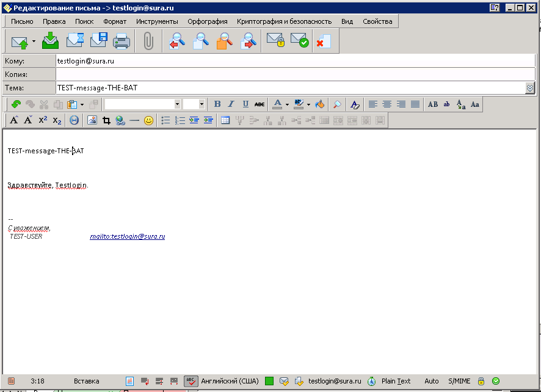Print the message with the printer icon
This screenshot has width=541, height=392.
coord(122,41)
